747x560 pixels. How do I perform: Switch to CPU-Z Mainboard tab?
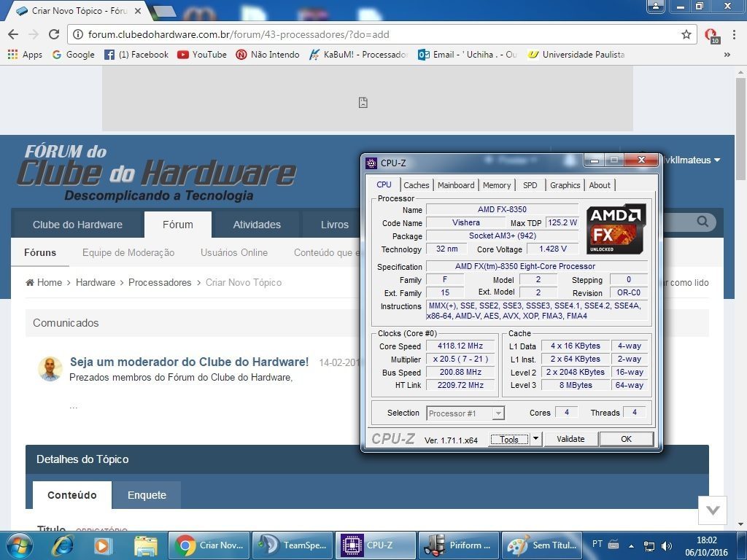tap(456, 184)
